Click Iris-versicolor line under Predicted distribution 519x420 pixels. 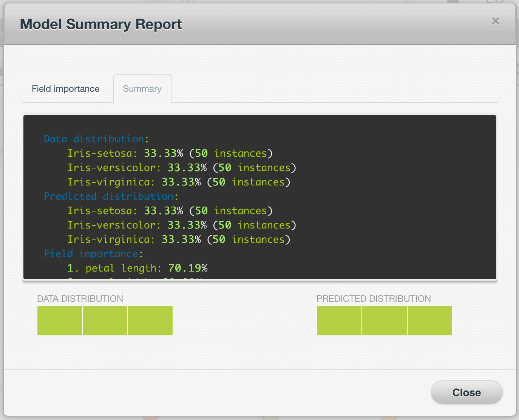181,225
